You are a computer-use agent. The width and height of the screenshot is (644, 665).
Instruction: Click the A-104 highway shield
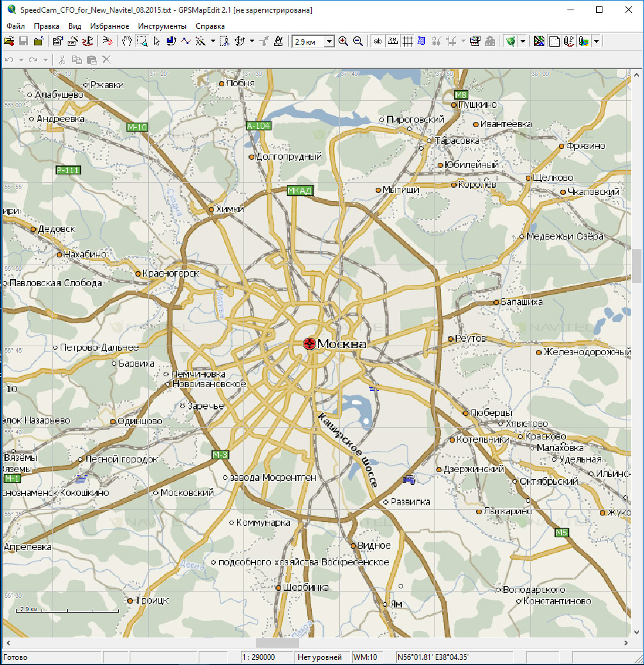(258, 126)
